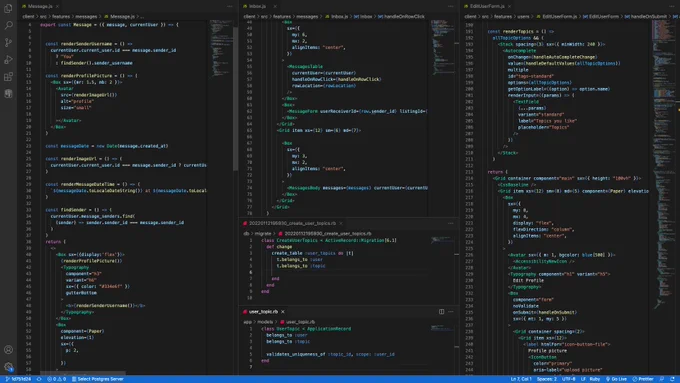Click 'features' breadcrumb in Message.js editor
Viewport: 680px width, 383px height.
pos(61,16)
